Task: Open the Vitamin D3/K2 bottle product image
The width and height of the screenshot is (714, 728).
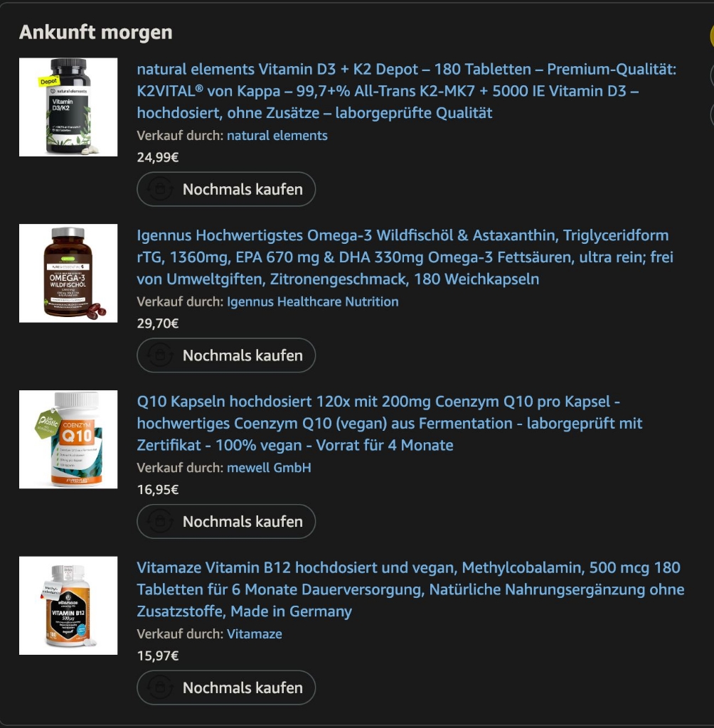Action: (68, 107)
